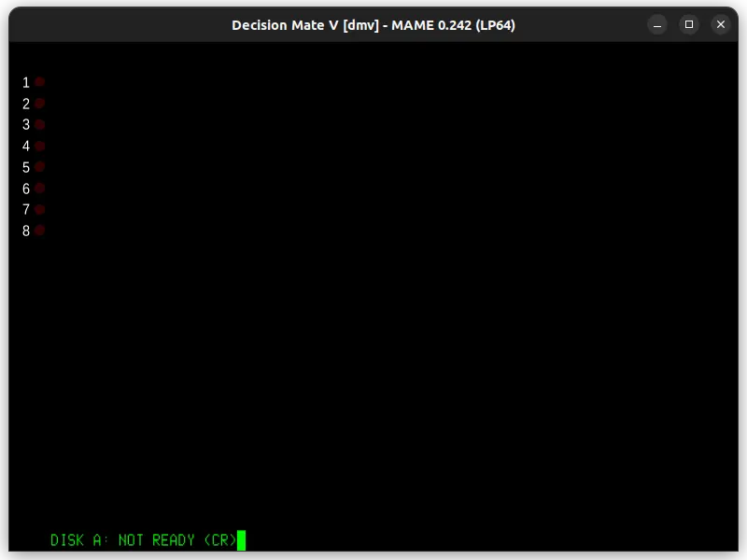This screenshot has width=747, height=560.
Task: Toggle the topmost drive indicator light
Action: pos(38,82)
